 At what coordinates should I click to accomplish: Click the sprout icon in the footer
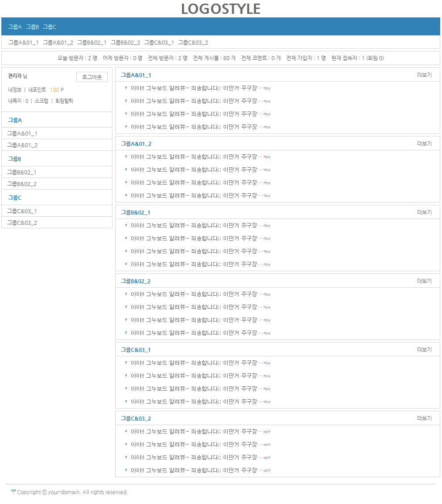pos(13,492)
